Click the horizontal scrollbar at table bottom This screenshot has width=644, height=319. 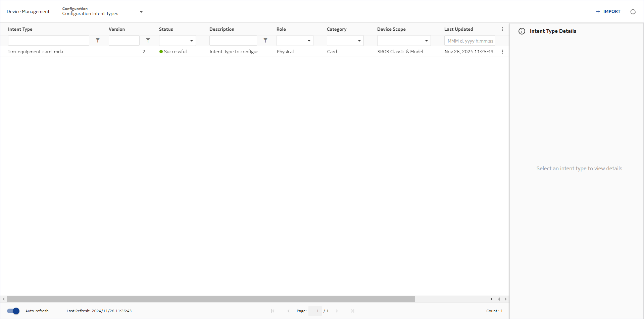point(211,299)
